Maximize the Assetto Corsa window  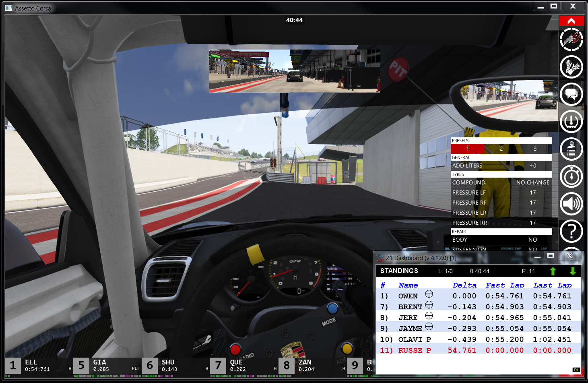554,6
